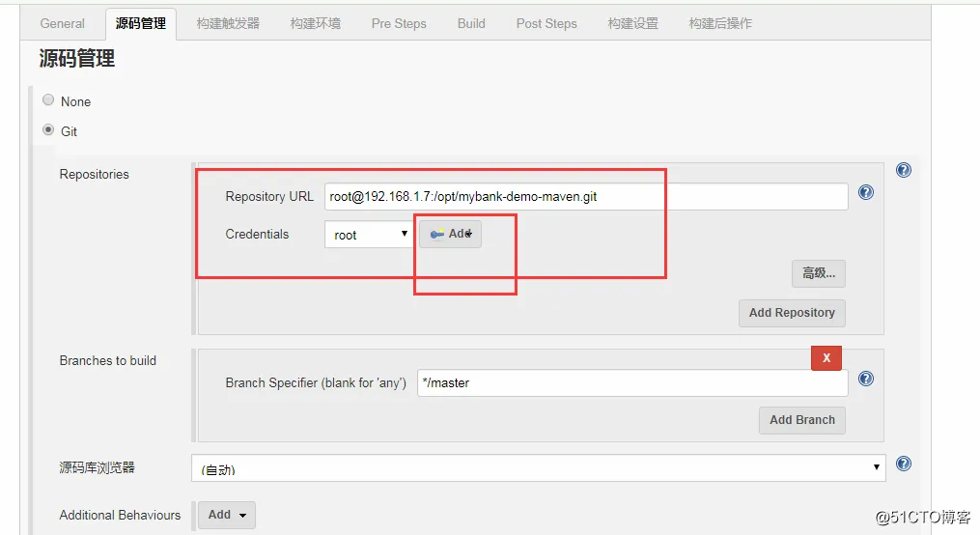The width and height of the screenshot is (980, 535).
Task: Switch to the Pre Steps tab
Action: click(399, 24)
